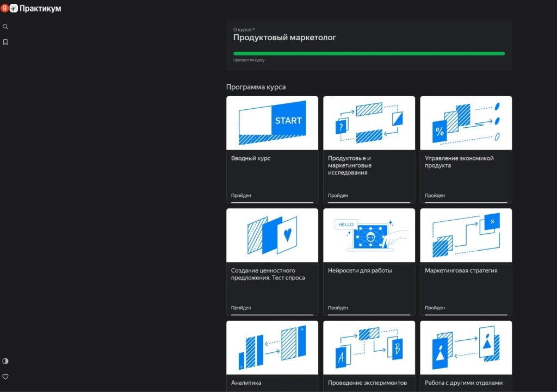Image resolution: width=557 pixels, height=392 pixels.
Task: Click 'Пройден' status under Вводный курс
Action: click(x=241, y=195)
